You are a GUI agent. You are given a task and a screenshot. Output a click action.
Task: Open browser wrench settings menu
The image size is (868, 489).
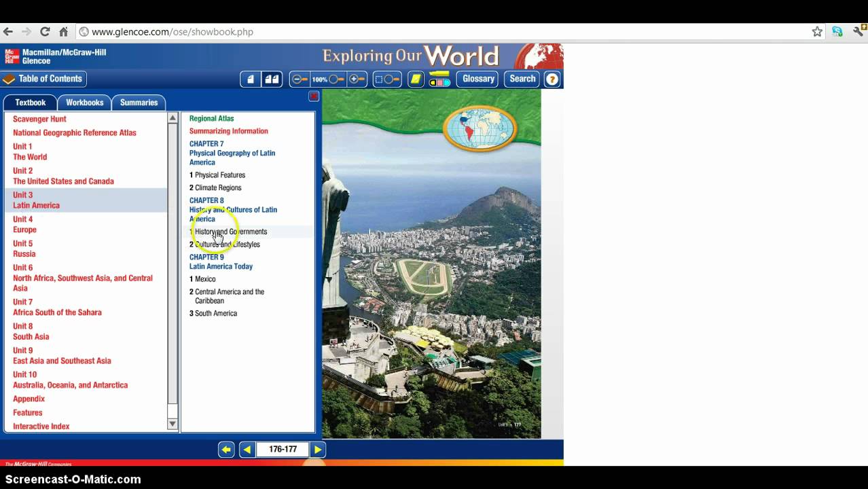pos(858,31)
